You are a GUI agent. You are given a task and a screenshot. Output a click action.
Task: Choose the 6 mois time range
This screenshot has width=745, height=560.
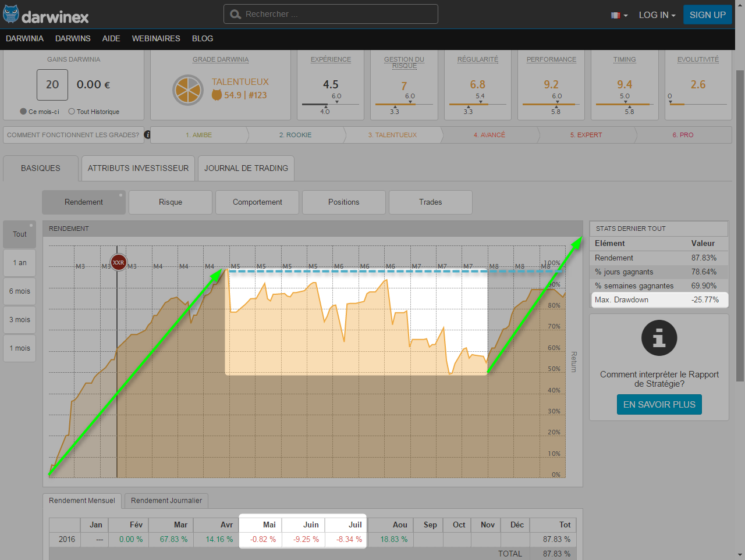click(x=20, y=291)
